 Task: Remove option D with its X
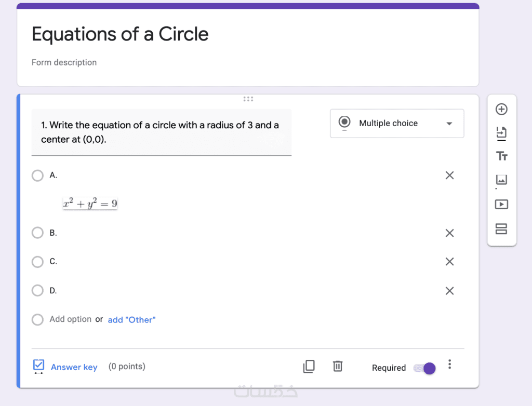[x=450, y=291]
